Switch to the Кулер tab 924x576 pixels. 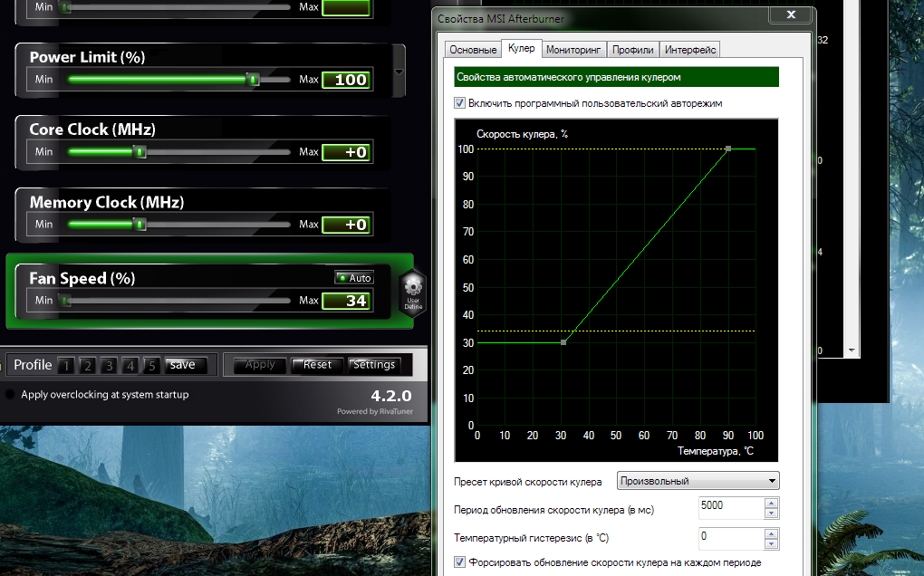click(522, 48)
